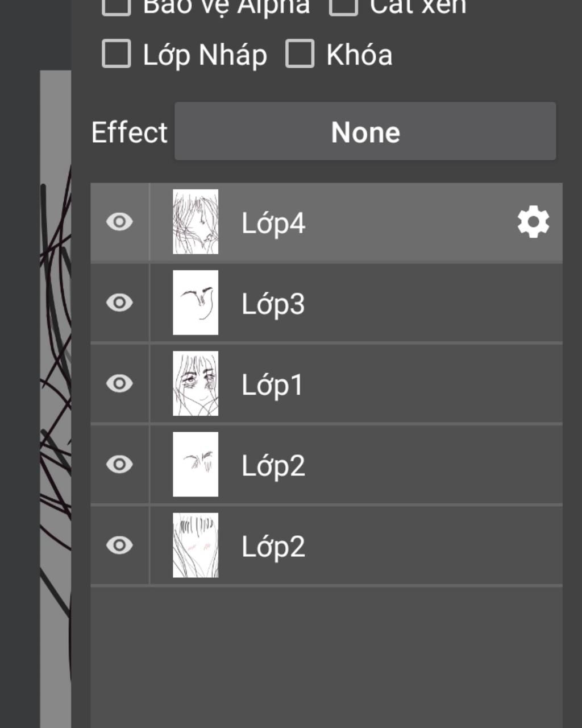582x728 pixels.
Task: Hide the last Lớp2 layer with blush marks
Action: click(x=119, y=545)
